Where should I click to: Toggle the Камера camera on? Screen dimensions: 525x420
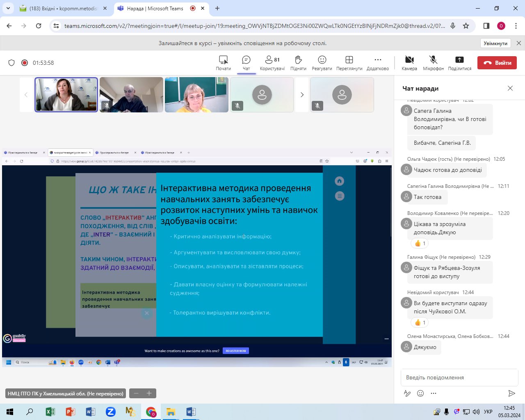coord(409,60)
